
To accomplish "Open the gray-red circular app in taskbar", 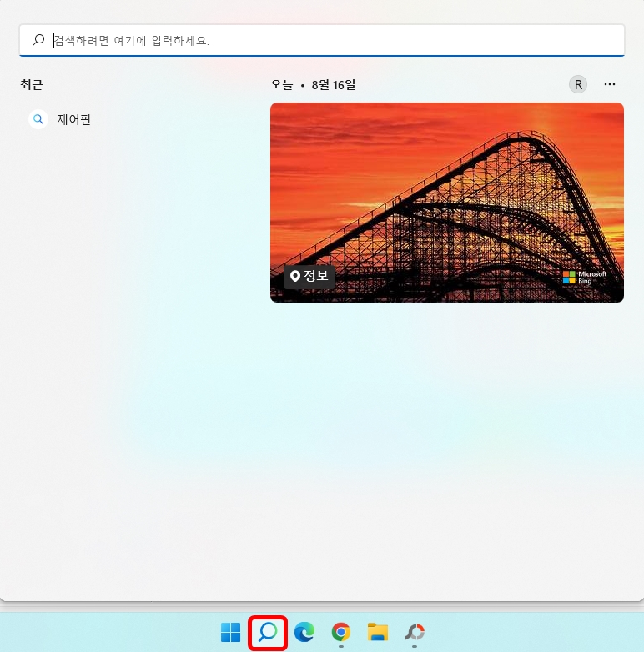I will (x=415, y=633).
